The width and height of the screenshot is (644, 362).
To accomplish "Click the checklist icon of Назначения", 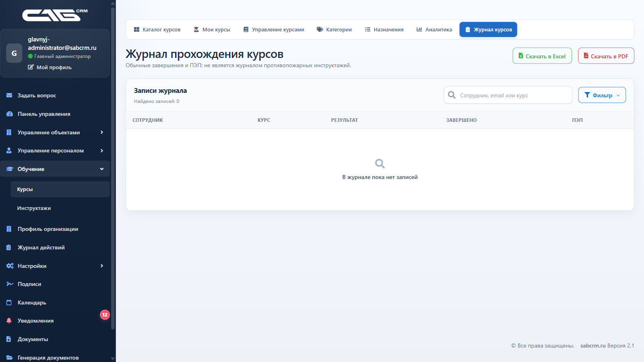I will (x=367, y=29).
